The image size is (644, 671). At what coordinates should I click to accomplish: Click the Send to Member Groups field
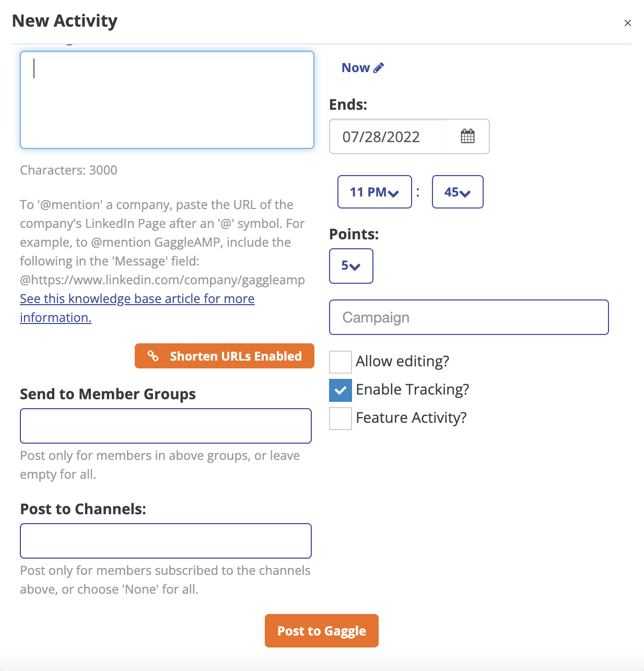click(166, 425)
